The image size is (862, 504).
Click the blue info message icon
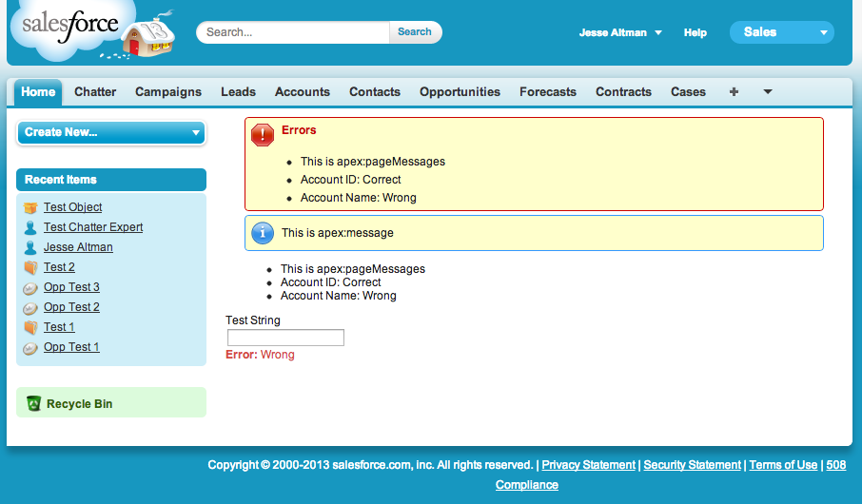click(x=263, y=233)
